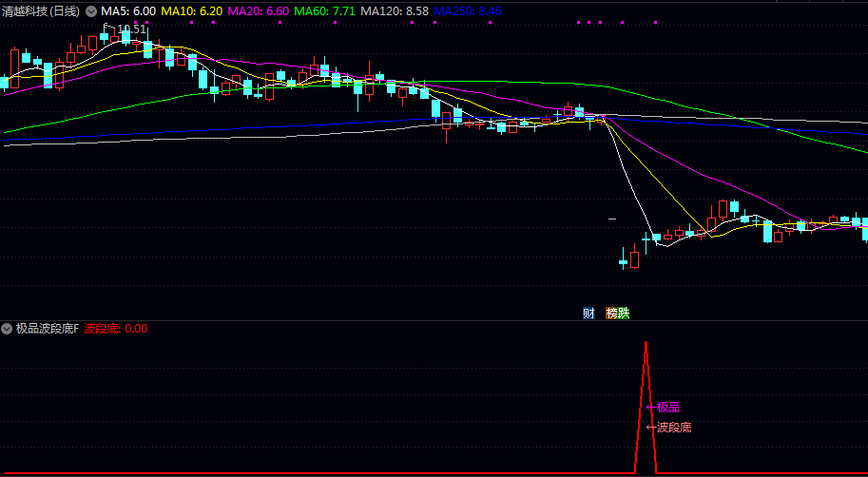Viewport: 868px width, 477px height.
Task: Click the 10.51 high price marker
Action: 130,29
